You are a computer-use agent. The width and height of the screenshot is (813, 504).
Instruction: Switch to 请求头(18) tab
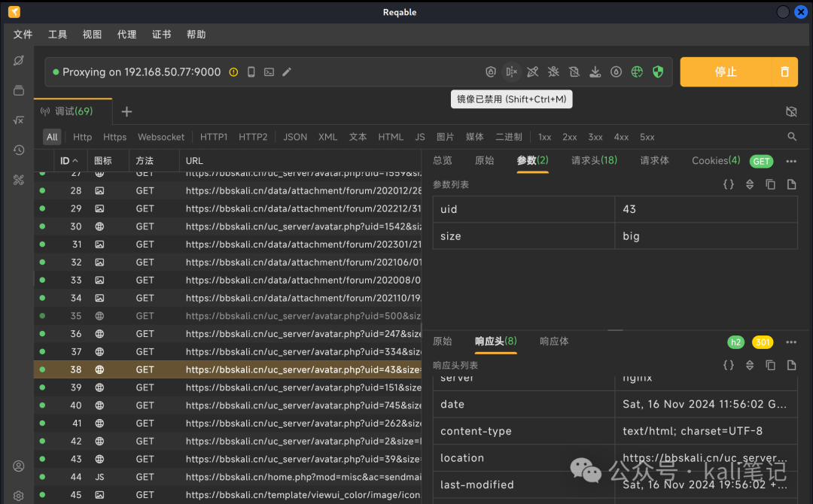coord(594,160)
